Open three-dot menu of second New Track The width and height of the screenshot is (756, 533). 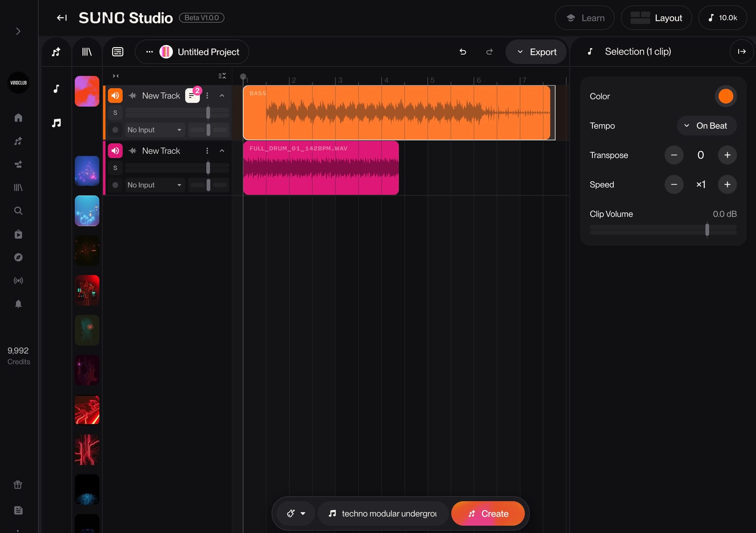click(x=207, y=151)
